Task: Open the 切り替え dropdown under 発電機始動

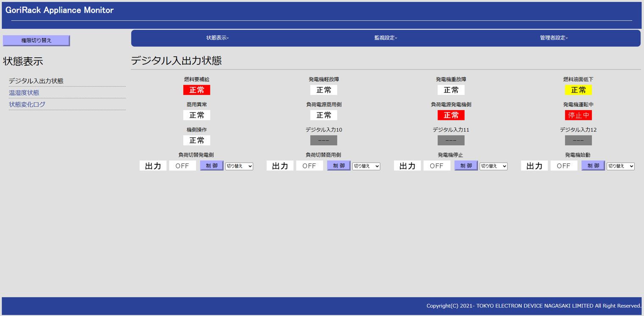Action: pos(620,166)
